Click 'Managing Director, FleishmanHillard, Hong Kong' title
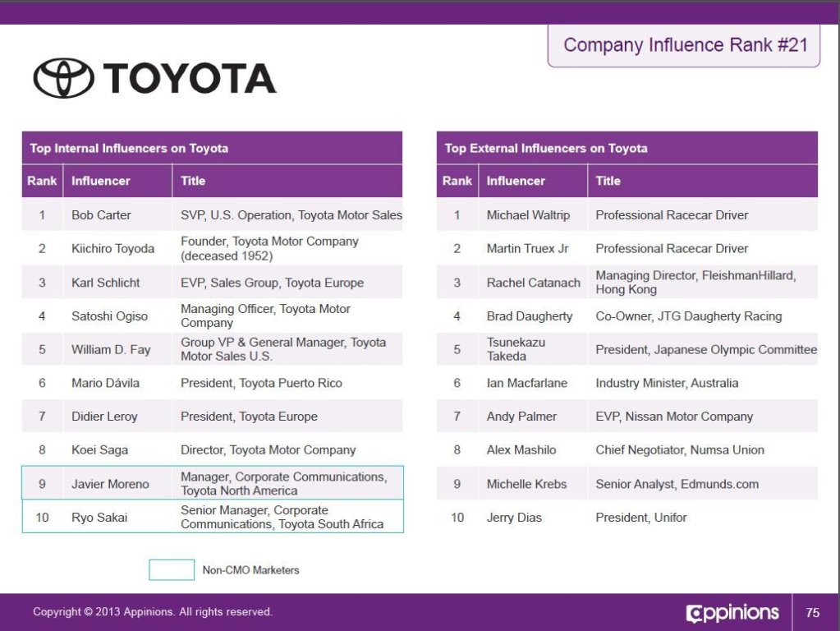Screen dimensions: 840x631 (695, 282)
